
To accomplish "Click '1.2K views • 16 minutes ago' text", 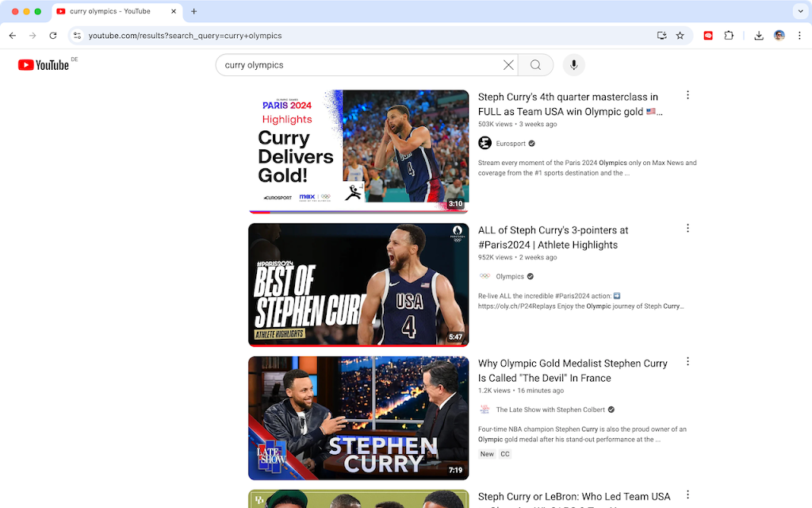I will (521, 391).
